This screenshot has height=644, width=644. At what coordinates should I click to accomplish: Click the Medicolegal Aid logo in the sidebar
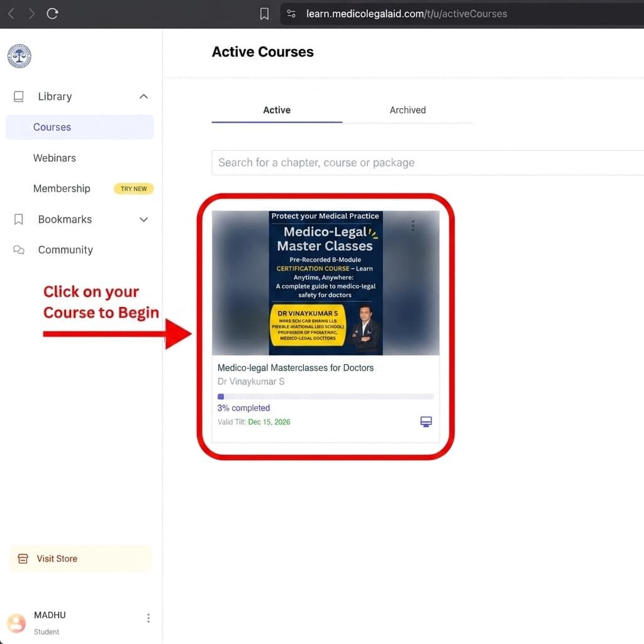tap(19, 56)
